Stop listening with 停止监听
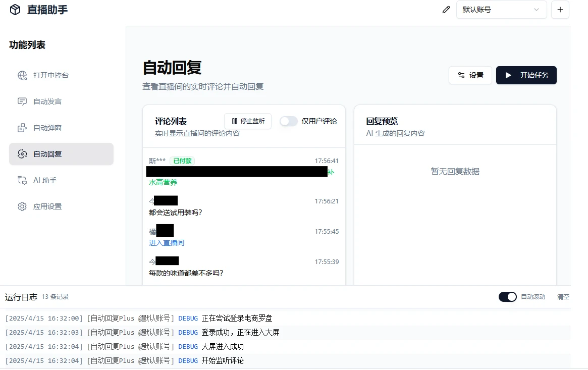The height and width of the screenshot is (370, 588). [x=248, y=121]
